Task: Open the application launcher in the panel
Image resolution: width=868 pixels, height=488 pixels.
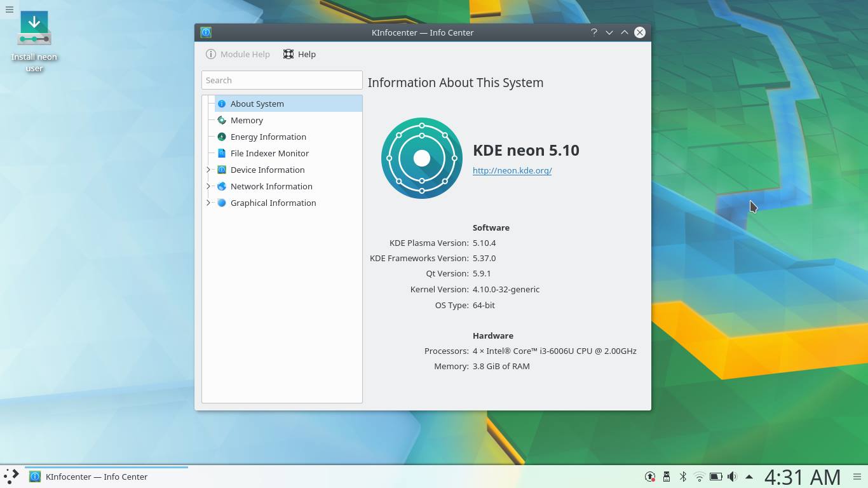Action: (x=11, y=477)
